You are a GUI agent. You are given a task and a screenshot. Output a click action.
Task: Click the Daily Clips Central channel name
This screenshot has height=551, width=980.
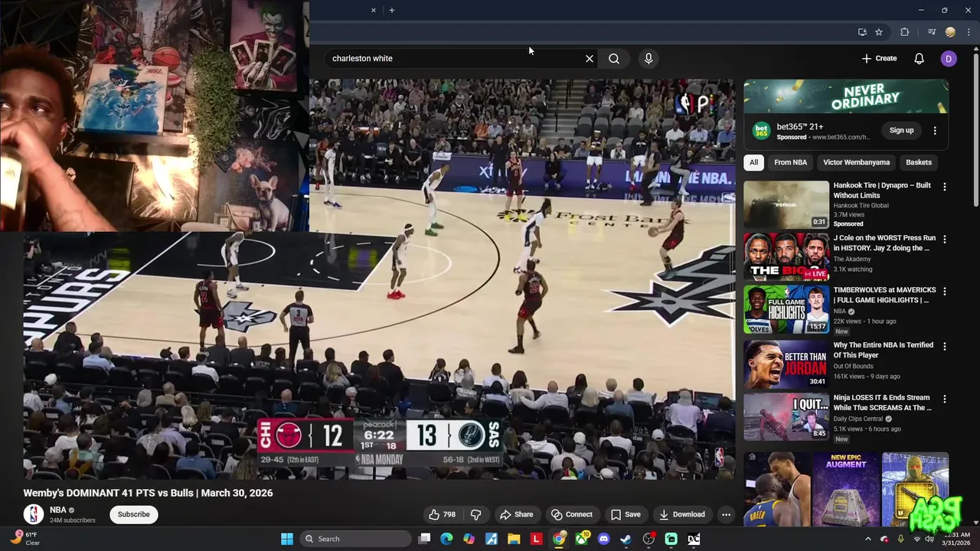click(859, 419)
